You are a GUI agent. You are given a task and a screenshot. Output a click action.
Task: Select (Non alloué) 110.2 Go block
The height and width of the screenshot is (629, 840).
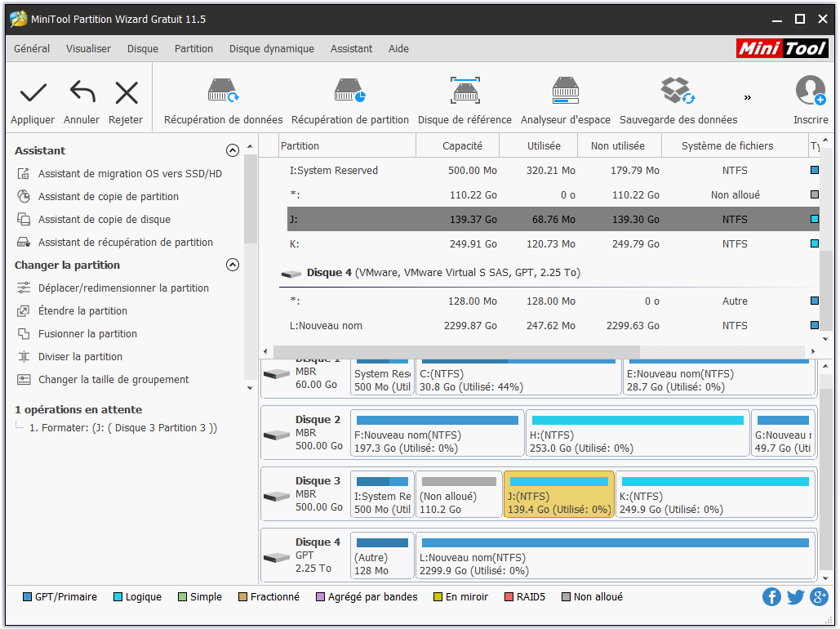[x=459, y=494]
